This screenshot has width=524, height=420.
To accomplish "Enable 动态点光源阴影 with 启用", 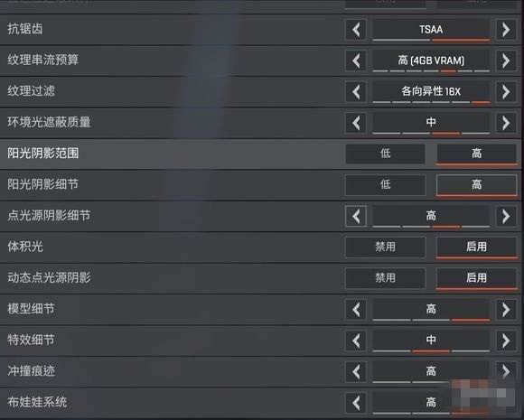I will click(x=476, y=278).
